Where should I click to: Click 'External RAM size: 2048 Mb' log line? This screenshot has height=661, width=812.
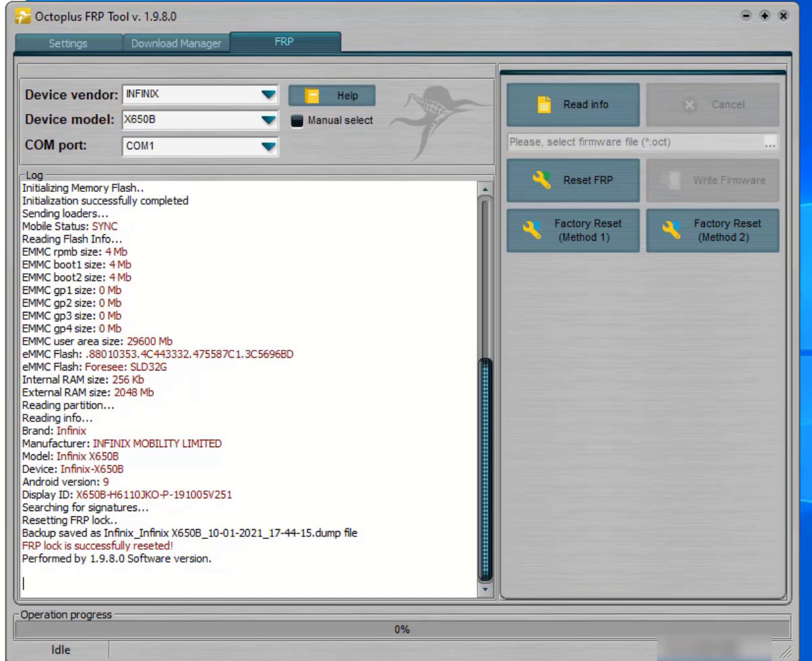(88, 392)
